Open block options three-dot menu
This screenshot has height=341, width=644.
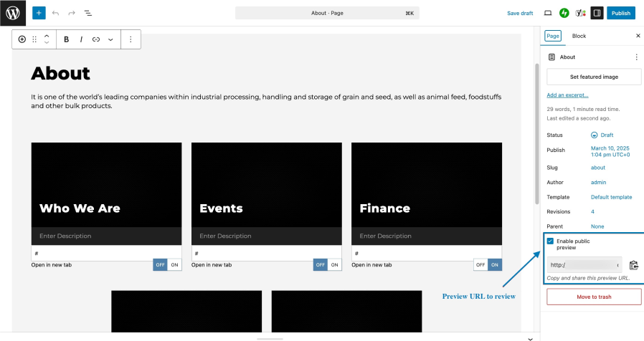131,39
